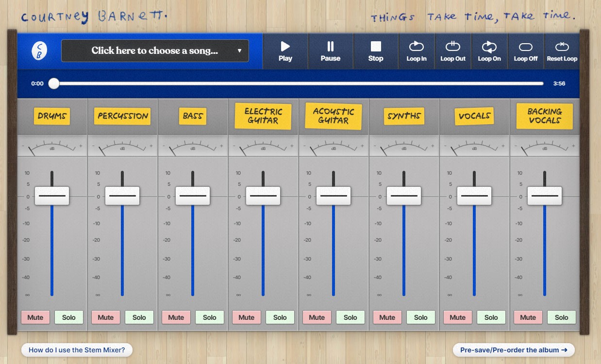
Task: Click the Synths sticky note label
Action: 404,116
